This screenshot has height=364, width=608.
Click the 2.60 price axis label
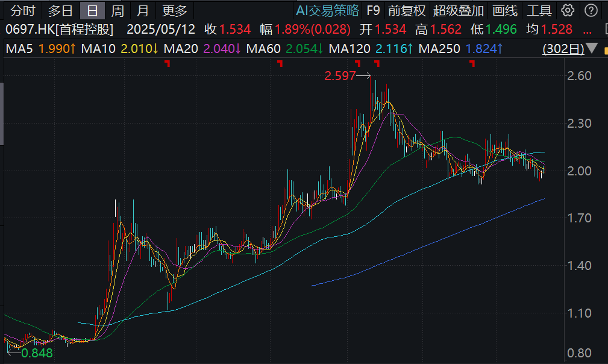click(579, 75)
